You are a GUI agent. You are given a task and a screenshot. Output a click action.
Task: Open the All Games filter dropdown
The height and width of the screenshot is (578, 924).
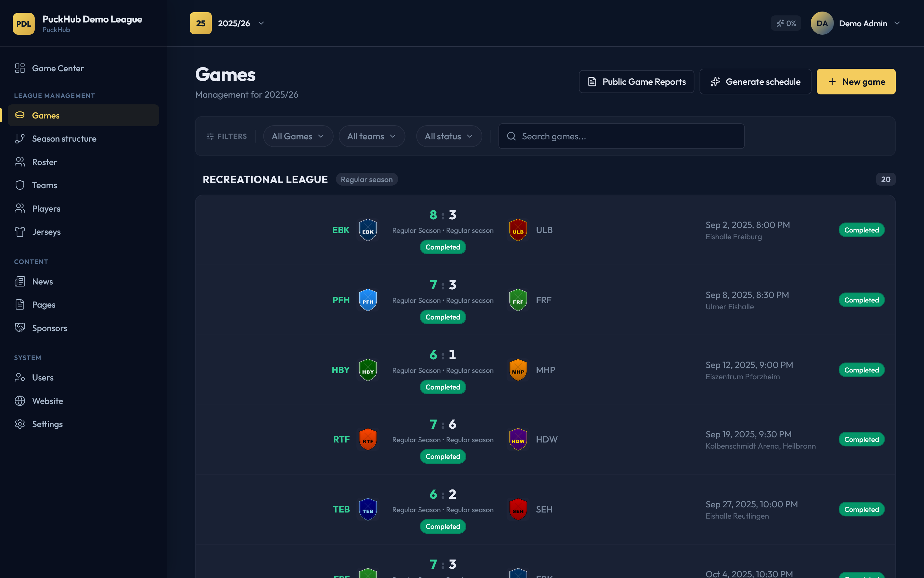[298, 136]
